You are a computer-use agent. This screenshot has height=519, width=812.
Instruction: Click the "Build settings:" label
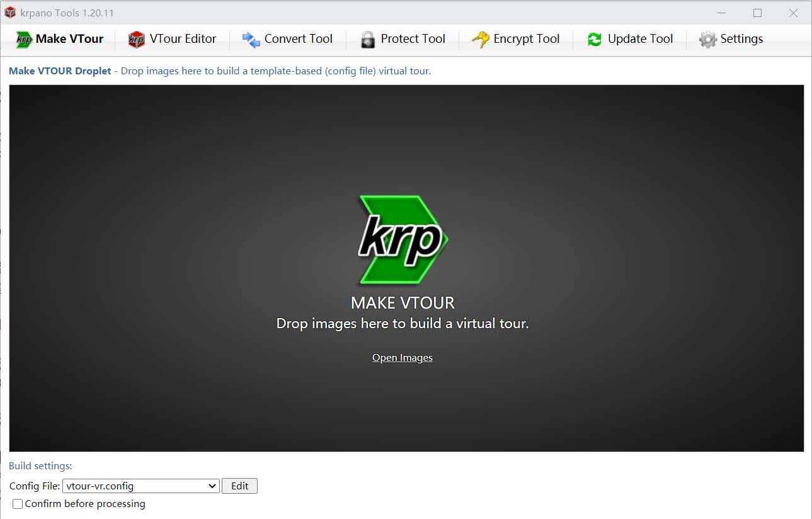[40, 466]
